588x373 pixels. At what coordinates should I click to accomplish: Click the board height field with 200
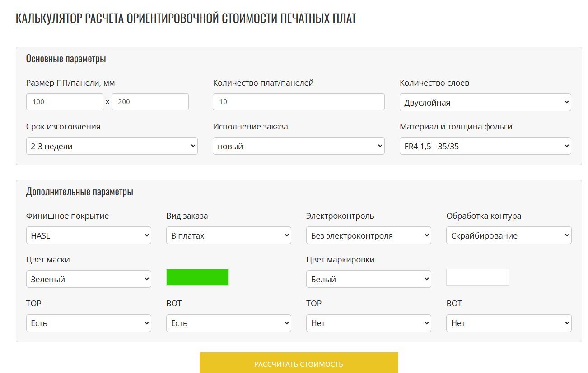(150, 102)
